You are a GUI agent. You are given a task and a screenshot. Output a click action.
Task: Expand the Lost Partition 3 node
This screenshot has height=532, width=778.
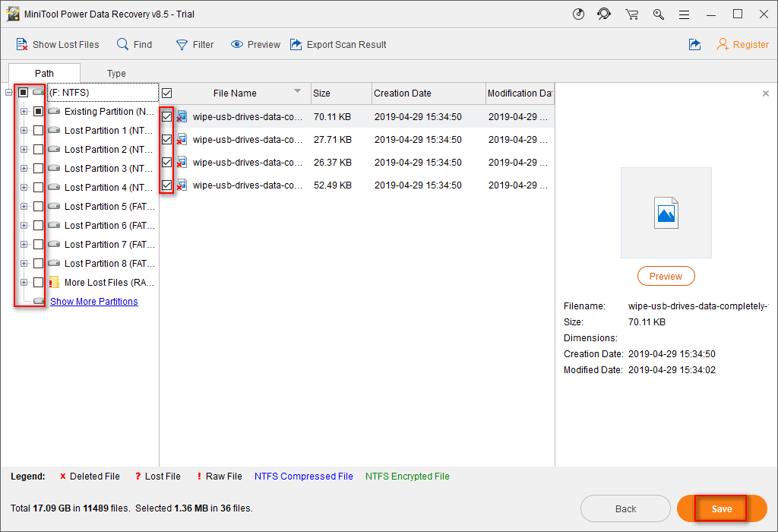(x=24, y=168)
